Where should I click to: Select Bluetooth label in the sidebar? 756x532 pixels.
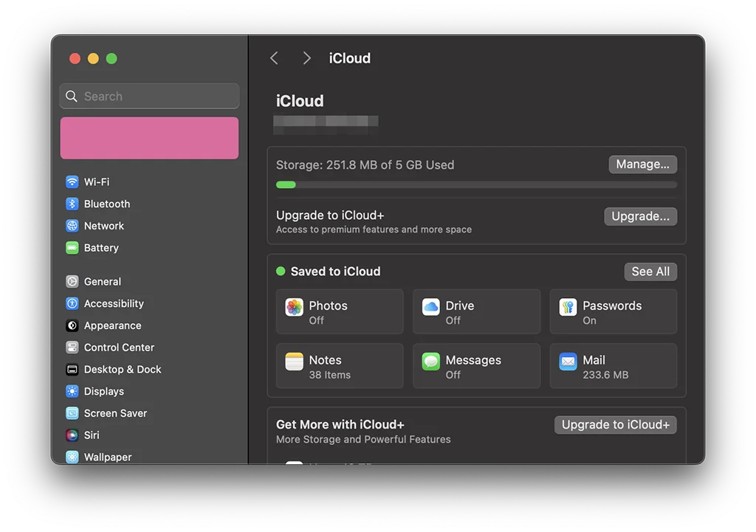(107, 204)
